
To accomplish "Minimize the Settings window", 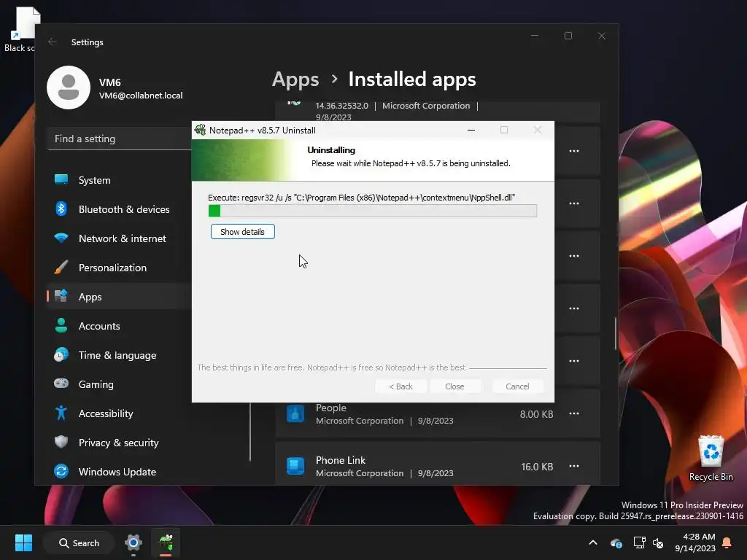I will (535, 36).
